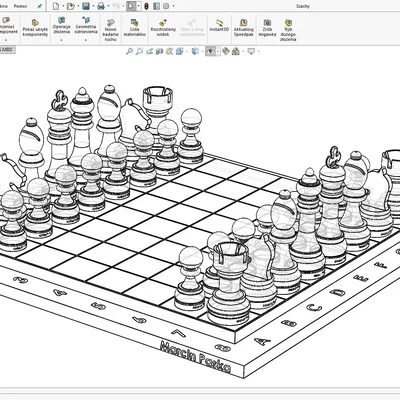Rebuild the model with traffic light icon
This screenshot has height=400, width=400.
146,6
